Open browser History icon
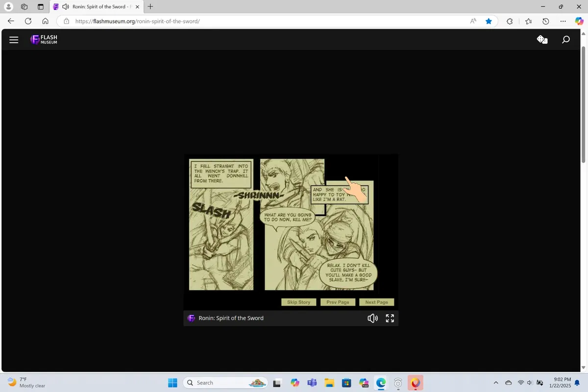The width and height of the screenshot is (588, 392). pyautogui.click(x=546, y=21)
